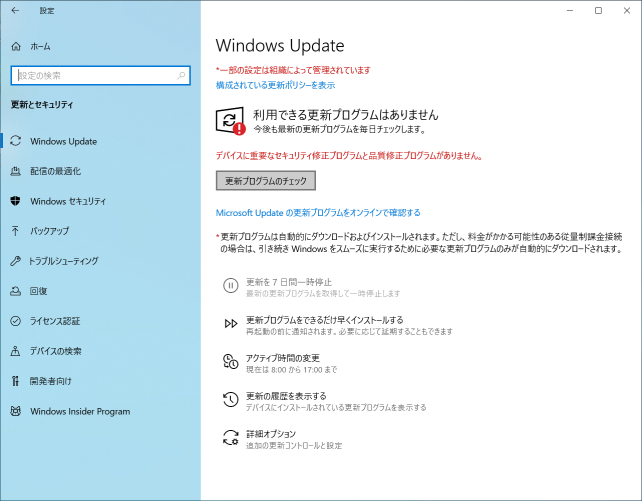Close the 設定 window

tap(627, 11)
